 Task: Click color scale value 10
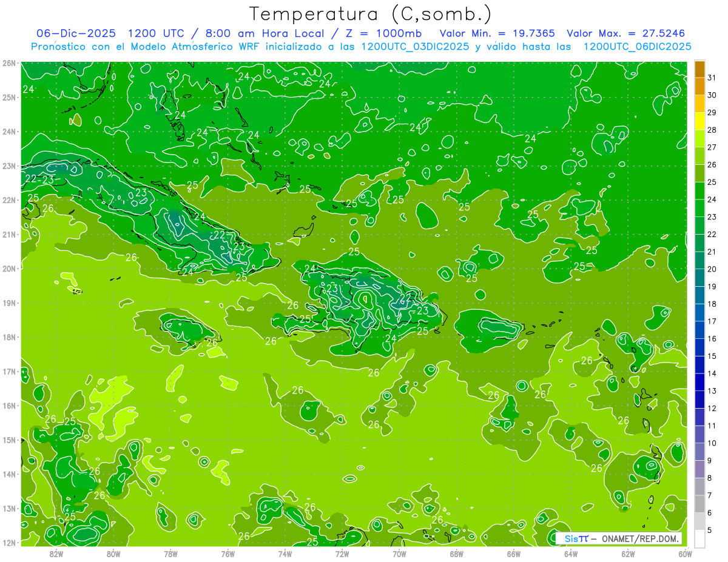coord(712,443)
